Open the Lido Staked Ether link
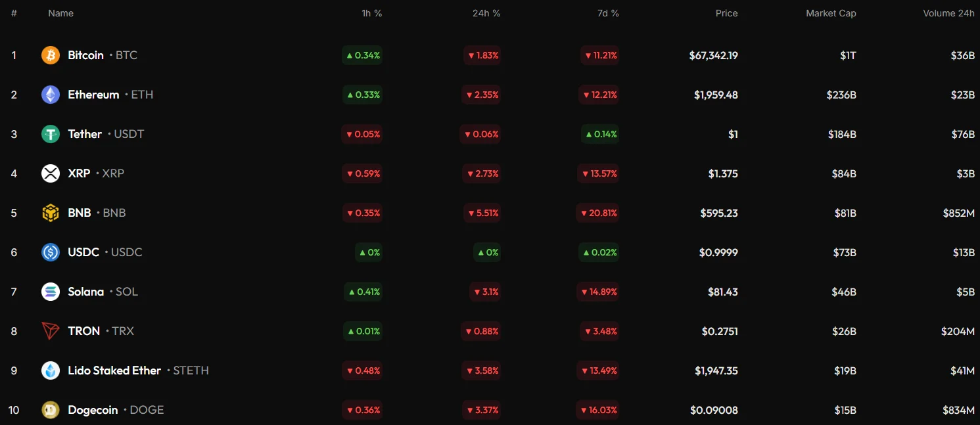 pos(114,370)
